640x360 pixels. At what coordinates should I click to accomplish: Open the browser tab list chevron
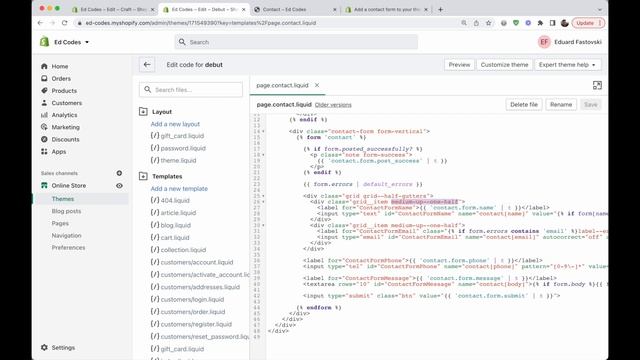tap(600, 9)
